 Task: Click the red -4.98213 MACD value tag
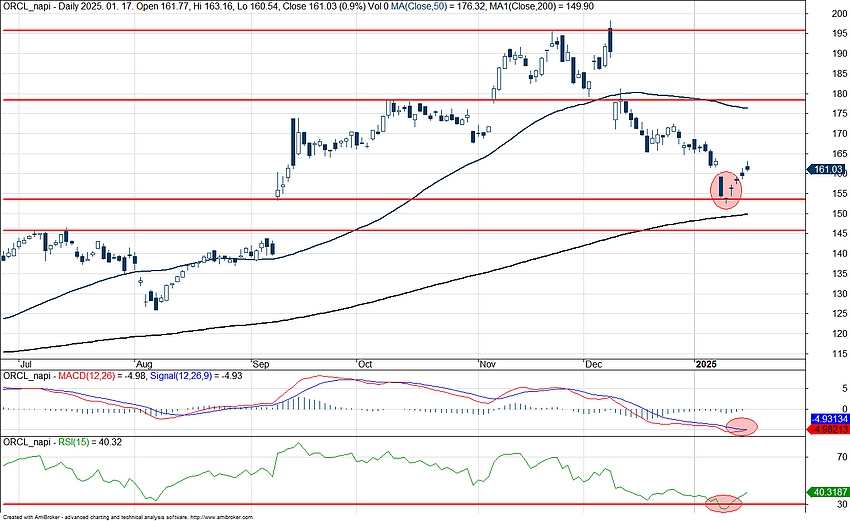click(829, 429)
